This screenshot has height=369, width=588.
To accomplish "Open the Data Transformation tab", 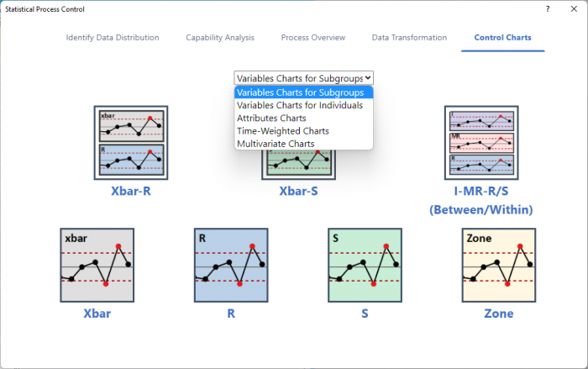I will click(x=409, y=38).
